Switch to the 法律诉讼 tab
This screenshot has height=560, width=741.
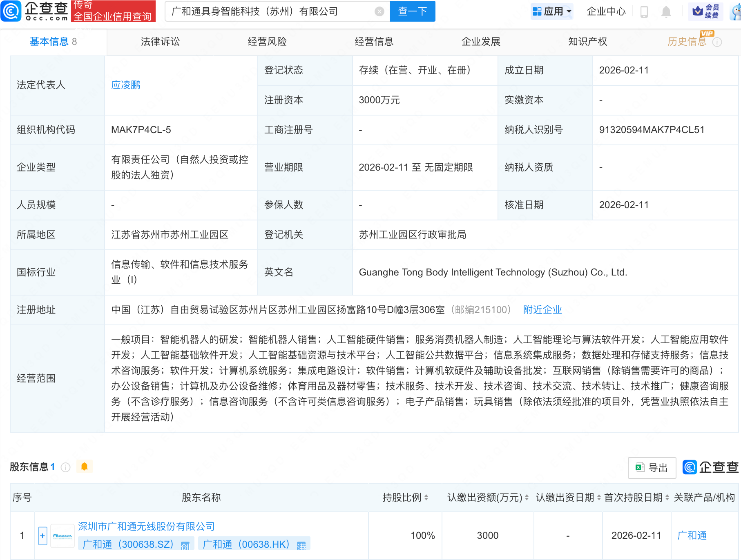click(160, 42)
